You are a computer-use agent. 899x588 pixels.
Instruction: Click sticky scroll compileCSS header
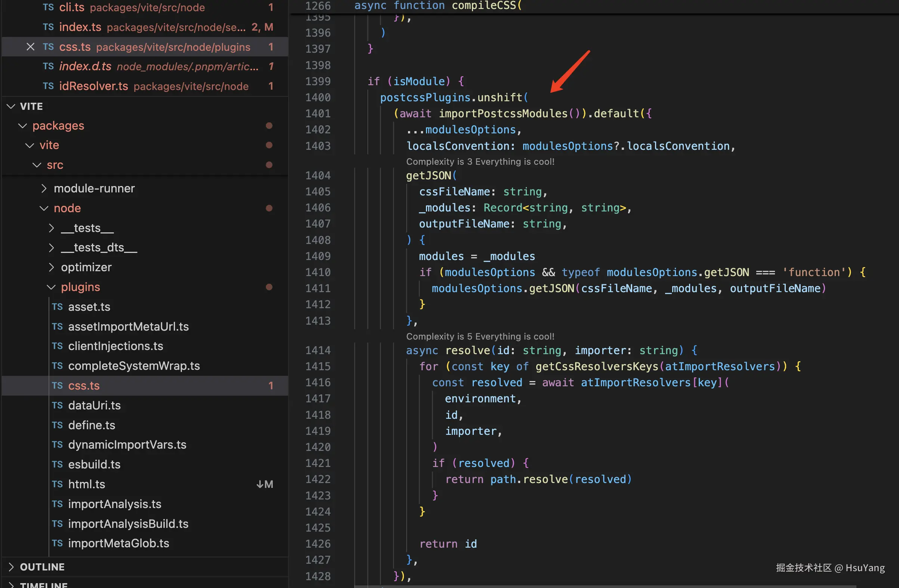tap(438, 6)
